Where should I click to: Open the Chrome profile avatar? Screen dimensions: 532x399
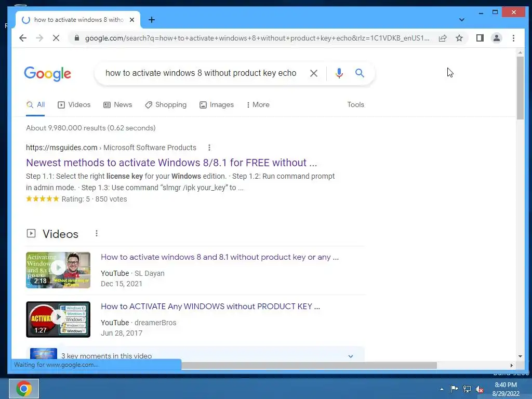[x=496, y=38]
